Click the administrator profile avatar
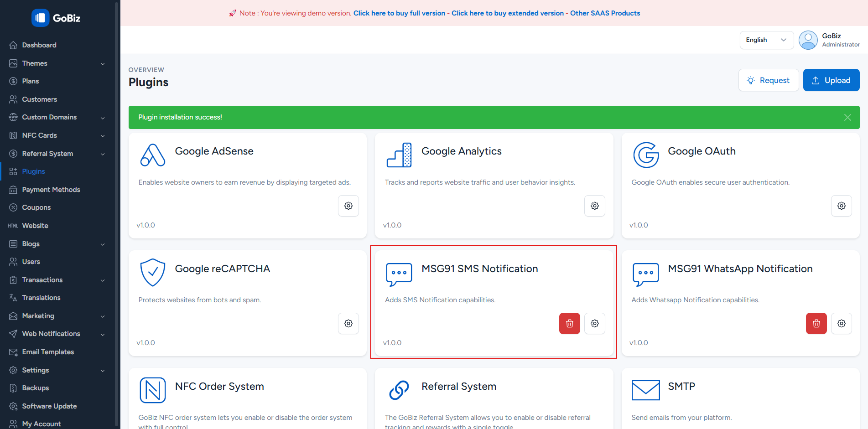Image resolution: width=868 pixels, height=429 pixels. tap(808, 40)
